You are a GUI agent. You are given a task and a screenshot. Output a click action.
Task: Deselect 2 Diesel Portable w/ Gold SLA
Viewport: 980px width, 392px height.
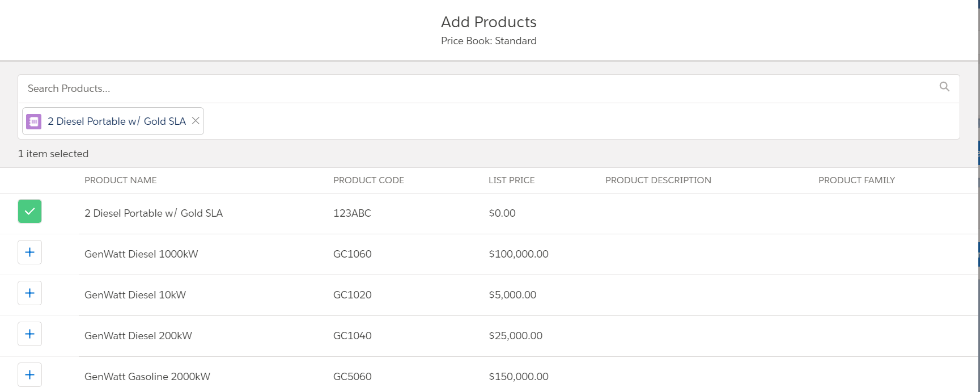pos(29,212)
